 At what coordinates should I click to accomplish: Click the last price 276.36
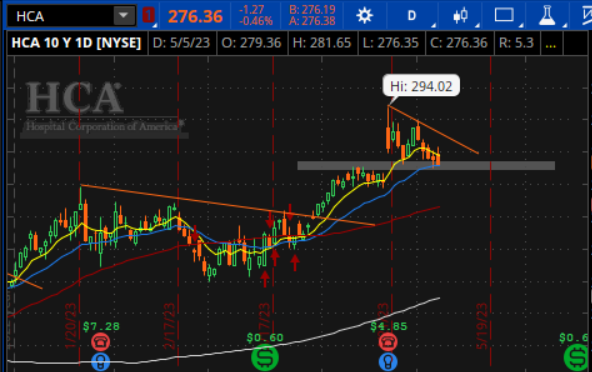(x=195, y=17)
